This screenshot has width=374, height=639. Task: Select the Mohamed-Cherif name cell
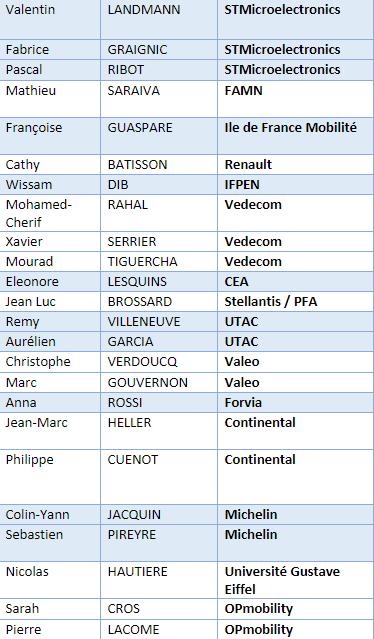tap(50, 213)
